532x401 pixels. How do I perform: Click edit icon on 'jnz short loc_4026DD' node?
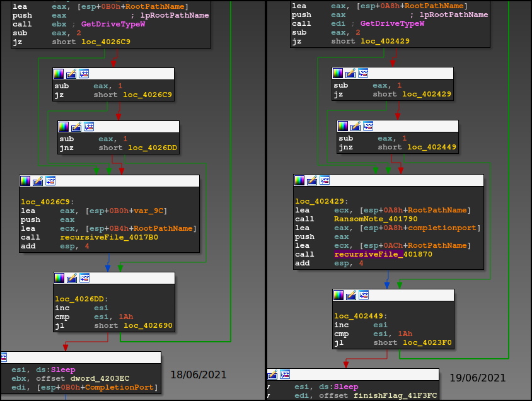coord(76,127)
